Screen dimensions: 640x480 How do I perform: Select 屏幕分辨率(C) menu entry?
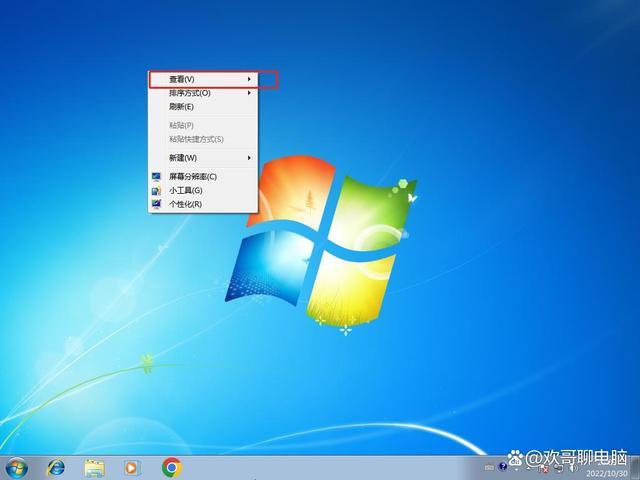(x=203, y=177)
